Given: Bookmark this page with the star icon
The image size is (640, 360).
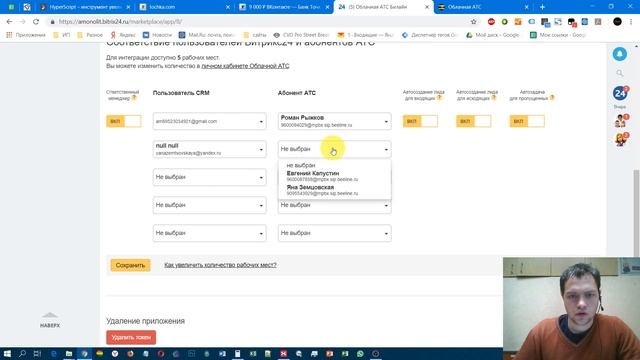Looking at the screenshot, I should pos(473,22).
